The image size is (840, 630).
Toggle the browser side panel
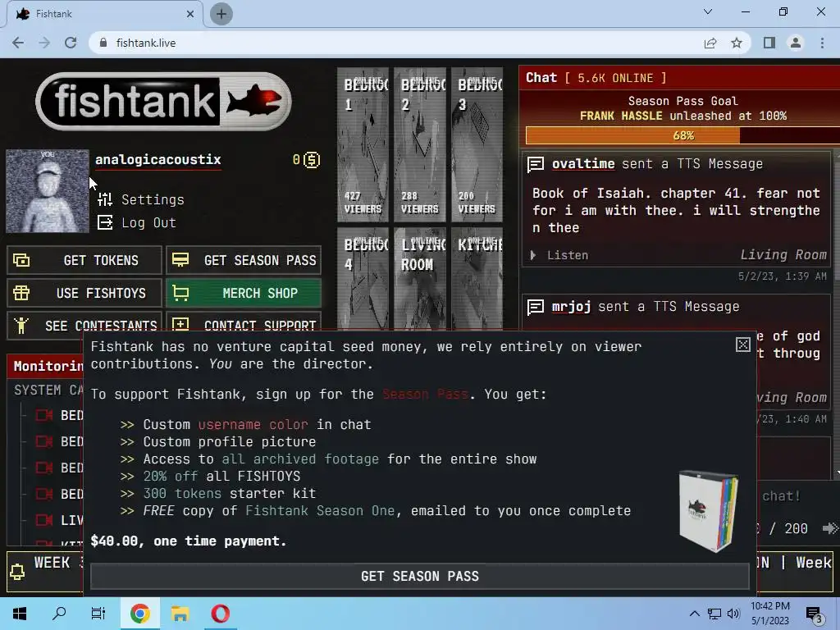[769, 43]
